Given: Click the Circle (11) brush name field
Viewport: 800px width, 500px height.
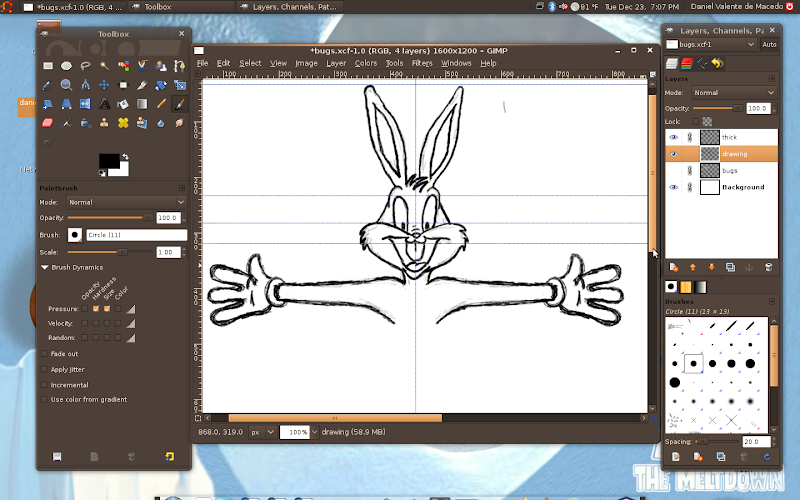Looking at the screenshot, I should tap(136, 235).
